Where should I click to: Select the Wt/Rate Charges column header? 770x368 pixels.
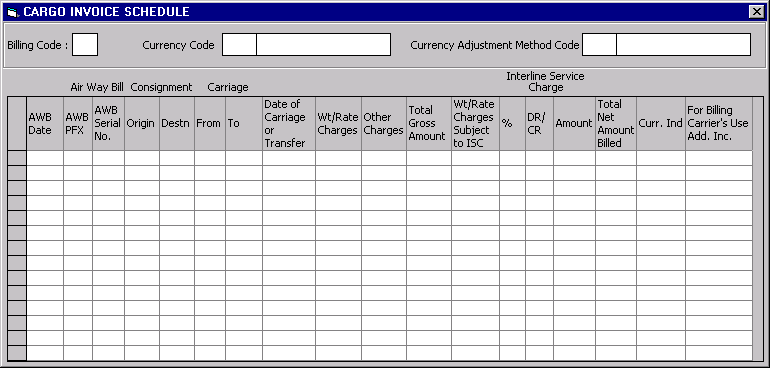point(338,124)
